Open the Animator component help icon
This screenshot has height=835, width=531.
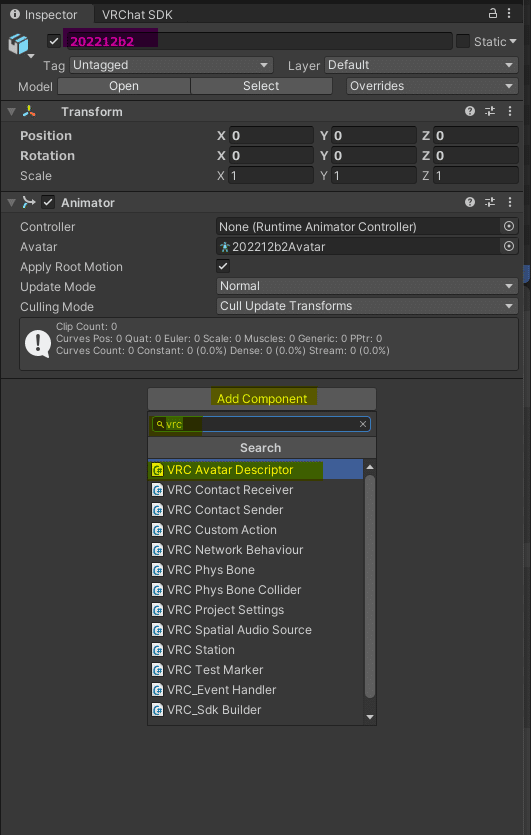470,202
